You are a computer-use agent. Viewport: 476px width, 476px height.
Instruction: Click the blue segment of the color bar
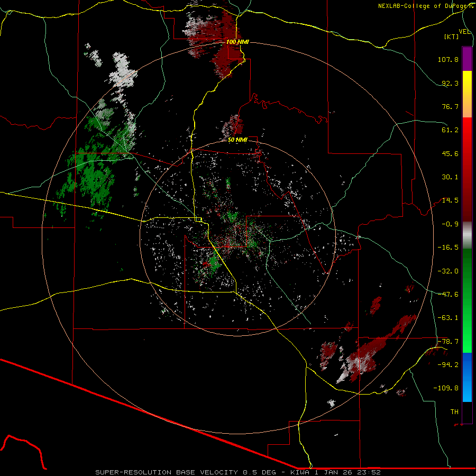[467, 377]
